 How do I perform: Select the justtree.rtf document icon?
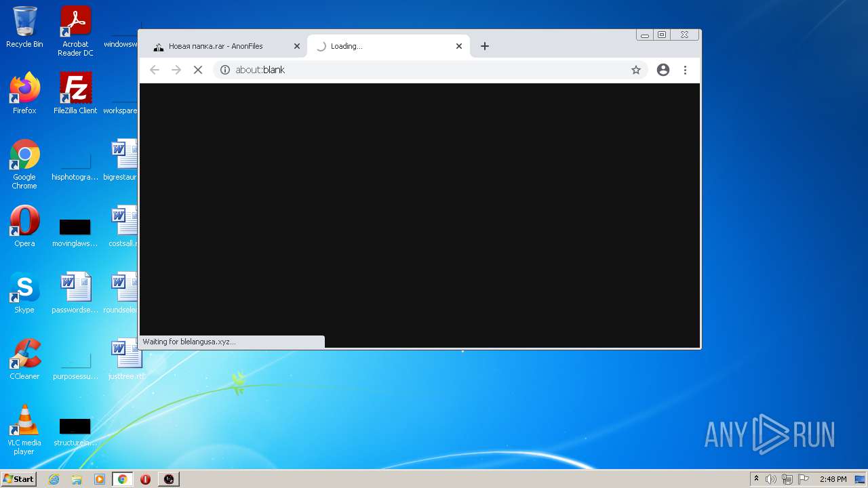pos(125,359)
